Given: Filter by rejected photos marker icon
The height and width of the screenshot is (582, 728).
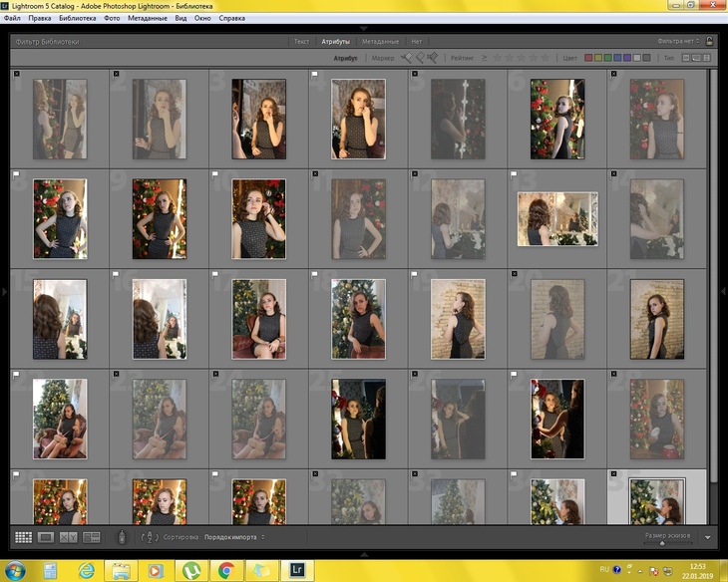Looking at the screenshot, I should click(x=433, y=58).
